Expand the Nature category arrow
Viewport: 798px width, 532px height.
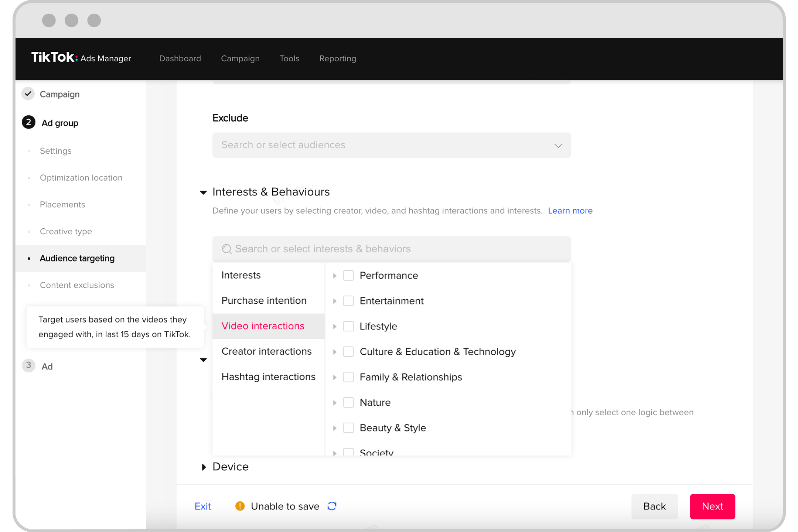coord(334,403)
